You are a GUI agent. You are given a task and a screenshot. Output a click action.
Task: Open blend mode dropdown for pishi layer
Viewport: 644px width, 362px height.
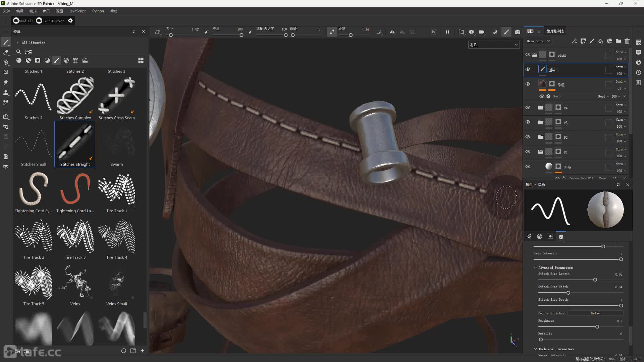click(621, 52)
